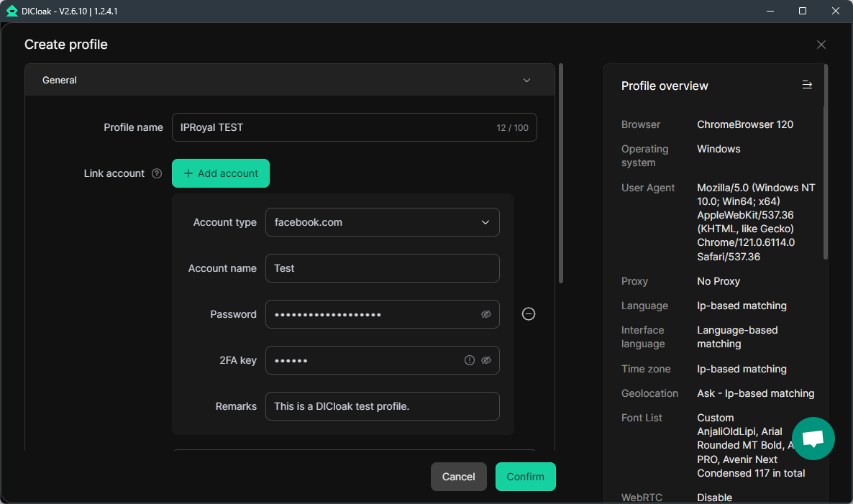Open Link account help tooltip icon
The width and height of the screenshot is (853, 504).
click(x=157, y=173)
